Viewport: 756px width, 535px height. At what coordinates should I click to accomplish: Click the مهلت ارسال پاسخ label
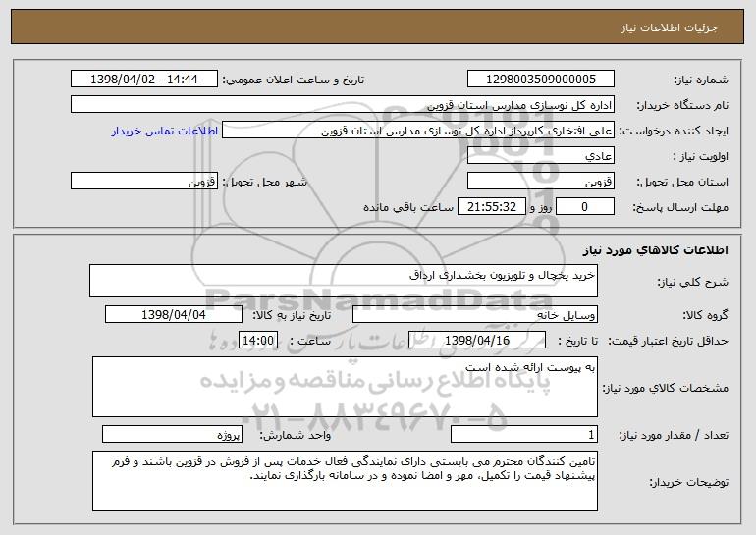pyautogui.click(x=680, y=207)
